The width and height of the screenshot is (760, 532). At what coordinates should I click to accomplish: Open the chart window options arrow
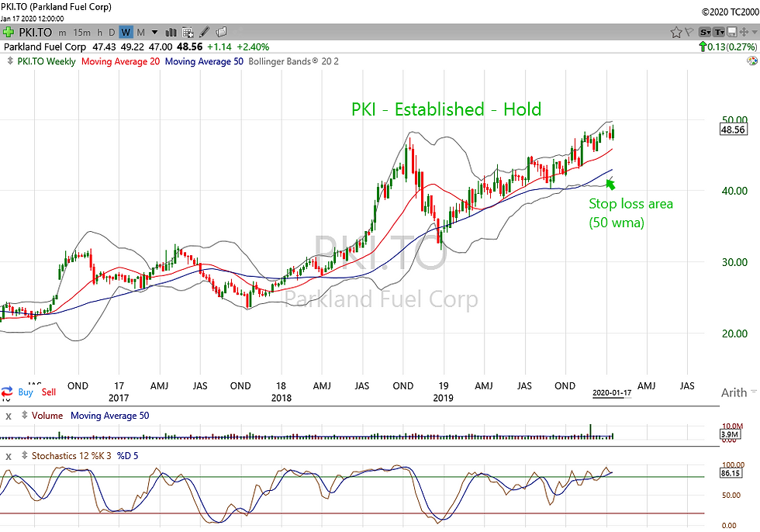754,33
